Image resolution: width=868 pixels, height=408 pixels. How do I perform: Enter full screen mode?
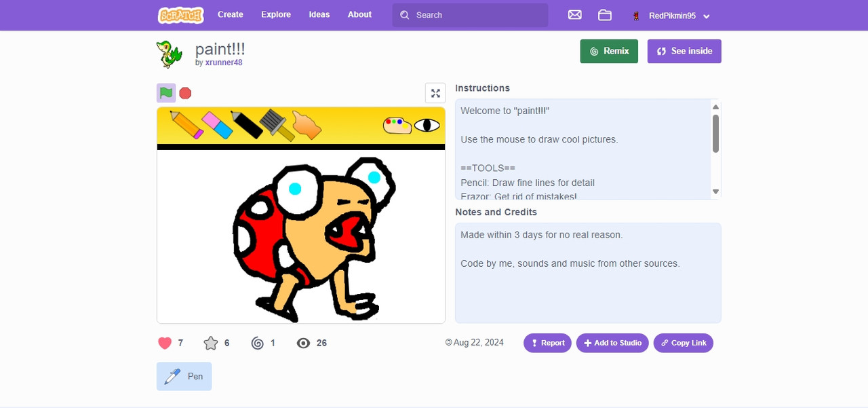tap(435, 93)
